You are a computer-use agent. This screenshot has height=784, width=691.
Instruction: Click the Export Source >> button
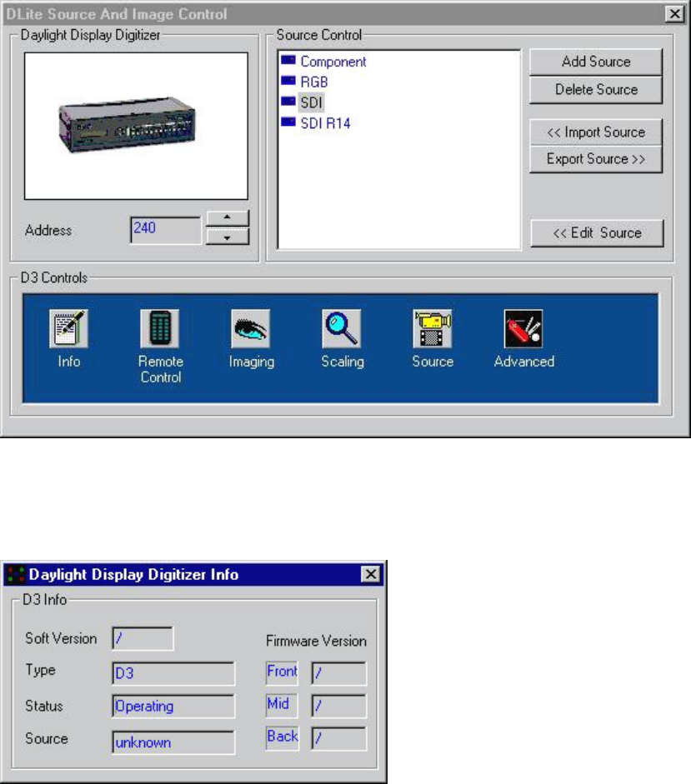click(x=596, y=159)
